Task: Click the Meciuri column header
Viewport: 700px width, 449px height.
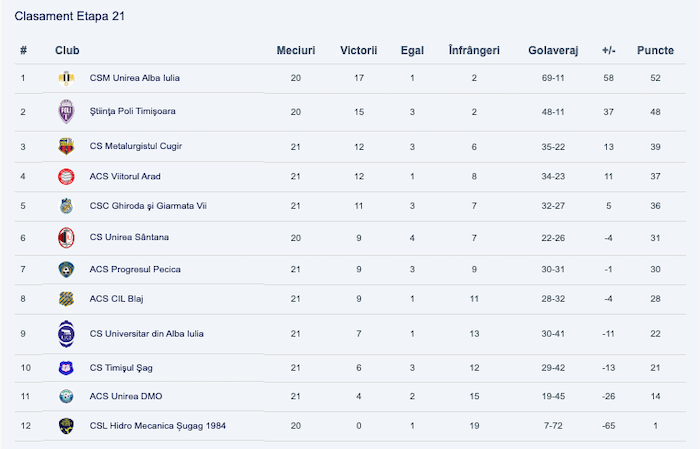Action: pyautogui.click(x=296, y=50)
